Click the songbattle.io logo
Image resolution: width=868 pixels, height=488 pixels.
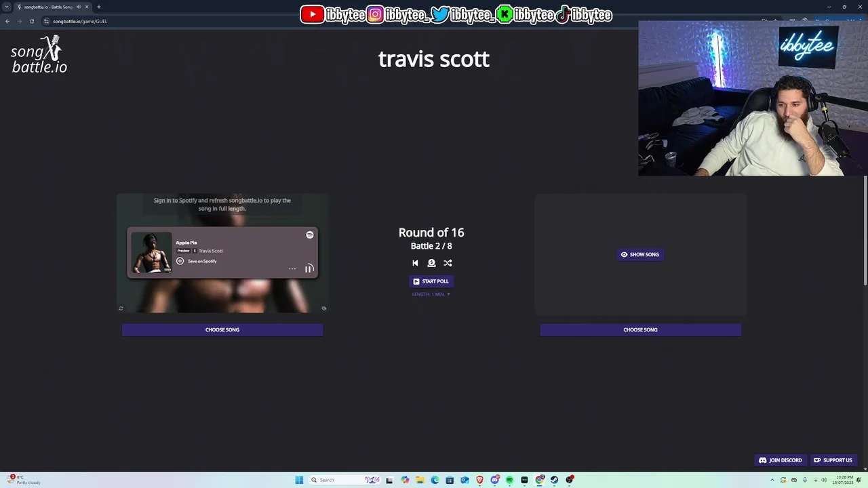[39, 55]
